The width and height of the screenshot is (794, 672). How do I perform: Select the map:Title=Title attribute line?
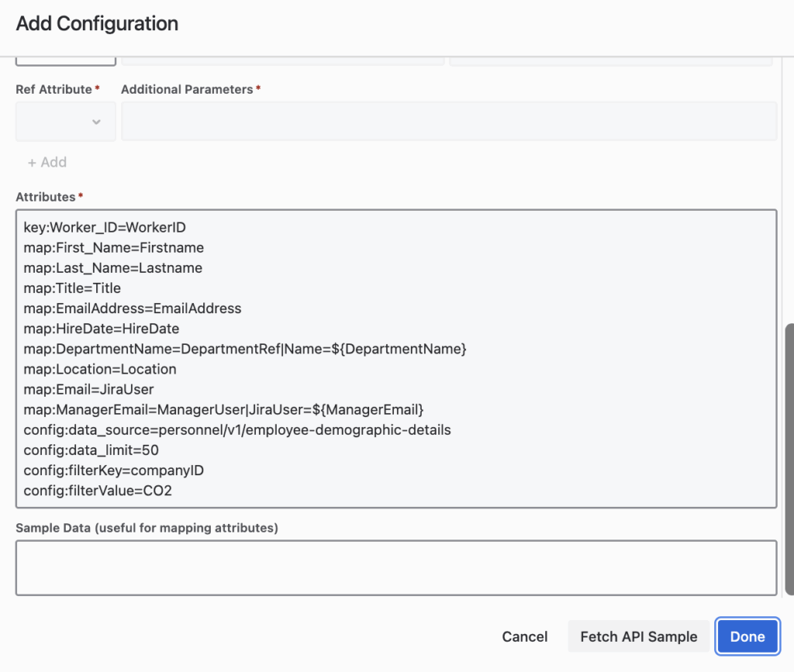tap(72, 288)
